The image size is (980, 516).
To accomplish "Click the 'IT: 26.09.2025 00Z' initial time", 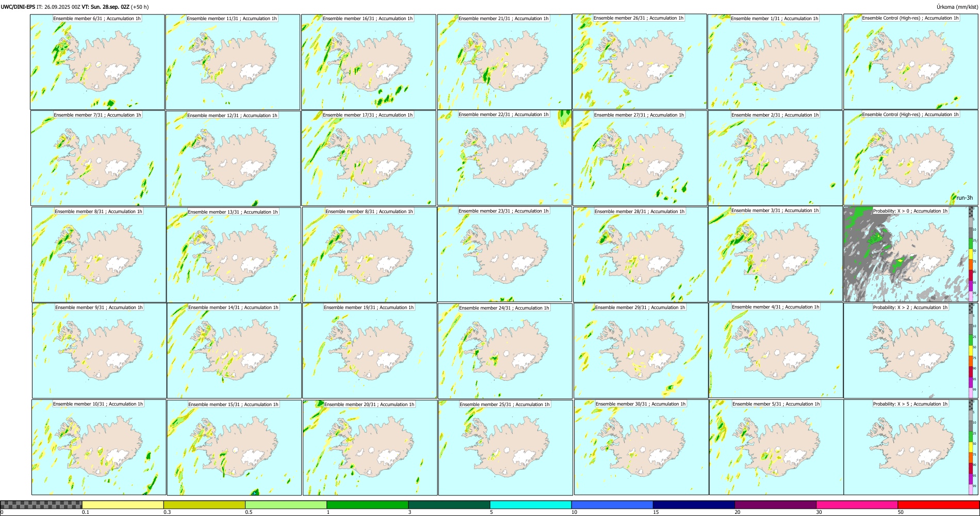I will click(58, 7).
